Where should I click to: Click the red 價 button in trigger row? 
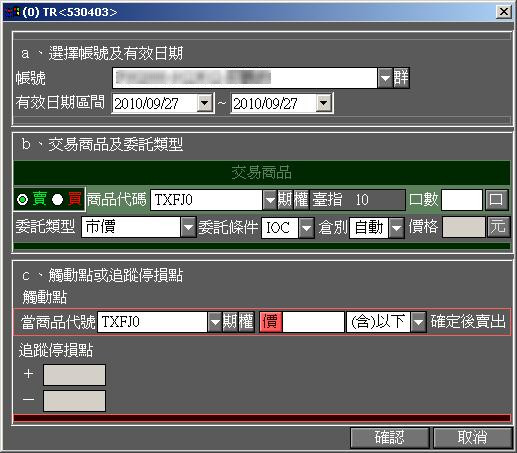tap(271, 322)
